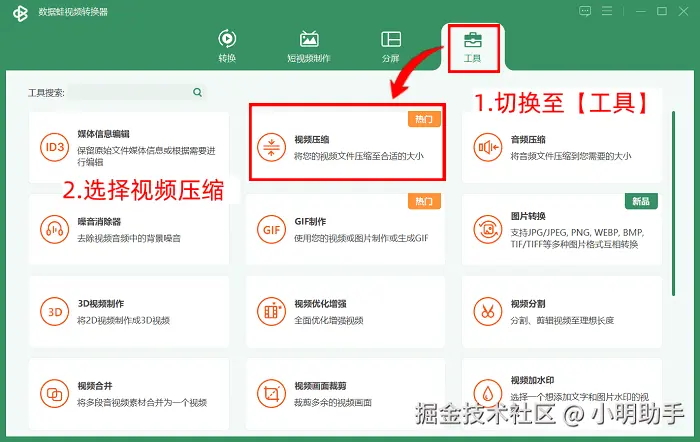The image size is (700, 442).
Task: Open the hamburger menu in title bar
Action: (607, 11)
